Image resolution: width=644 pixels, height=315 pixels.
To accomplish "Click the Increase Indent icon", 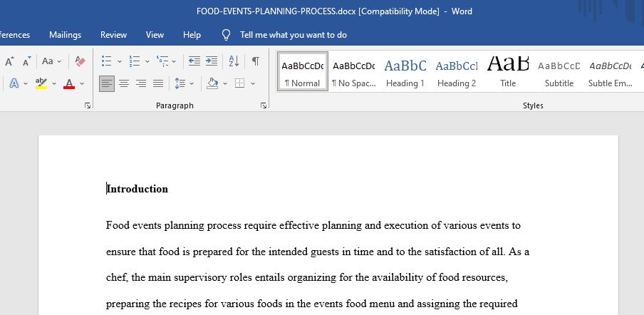I will point(212,61).
